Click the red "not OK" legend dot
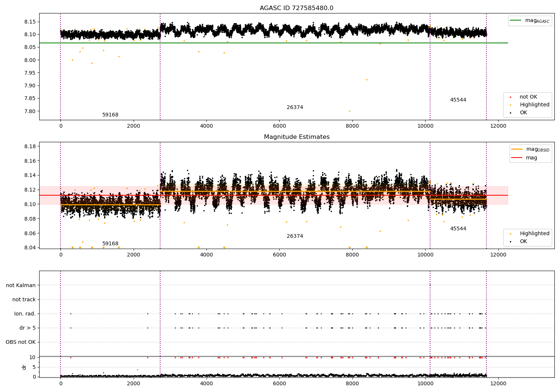The width and height of the screenshot is (560, 392). [510, 97]
